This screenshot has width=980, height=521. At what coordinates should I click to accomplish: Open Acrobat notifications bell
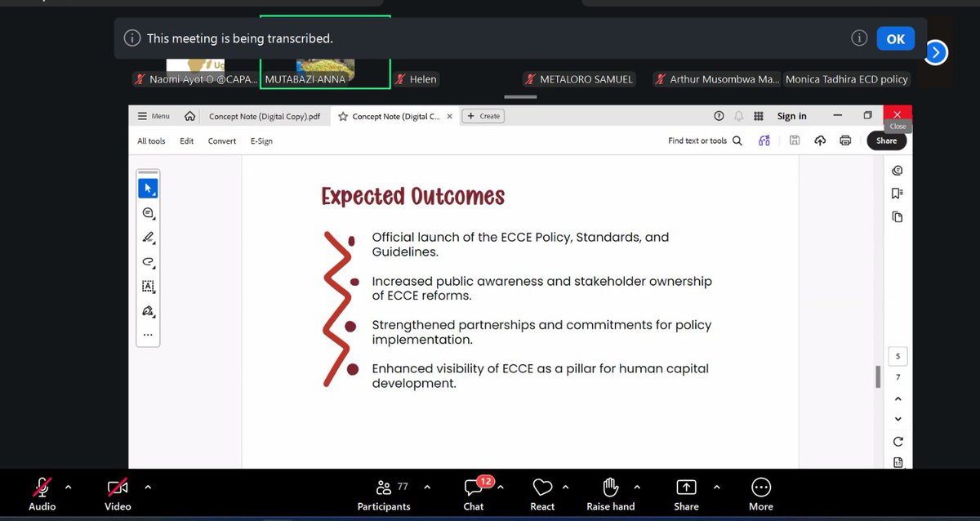pos(738,116)
